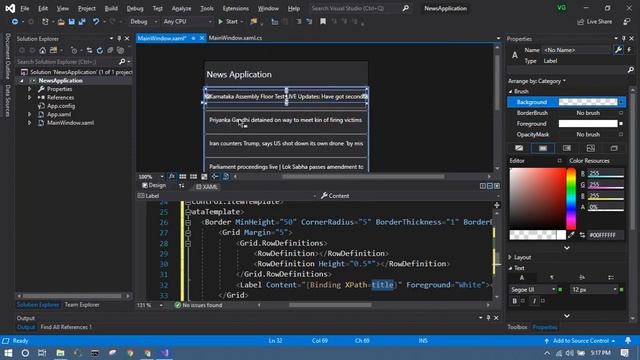The width and height of the screenshot is (640, 360).
Task: Click the font size property marker
Action: [x=622, y=290]
